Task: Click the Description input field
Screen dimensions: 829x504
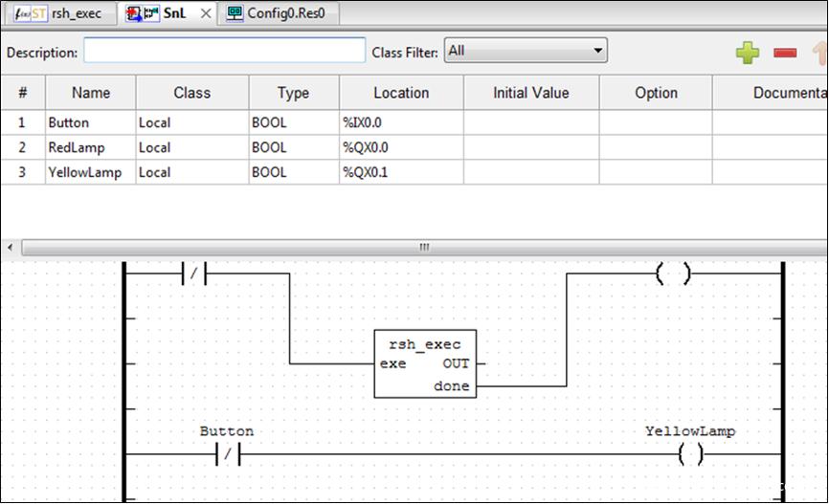Action: 224,51
